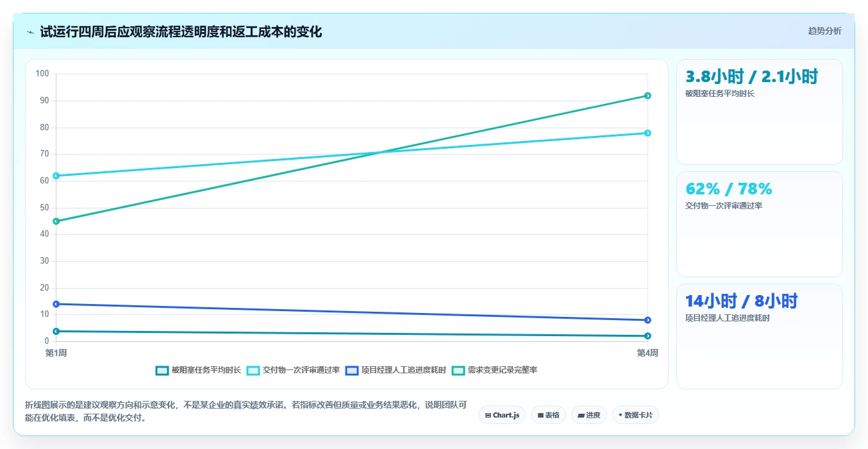868x449 pixels.
Task: Click the 被阻塞任务平均时长 card caption
Action: 720,94
